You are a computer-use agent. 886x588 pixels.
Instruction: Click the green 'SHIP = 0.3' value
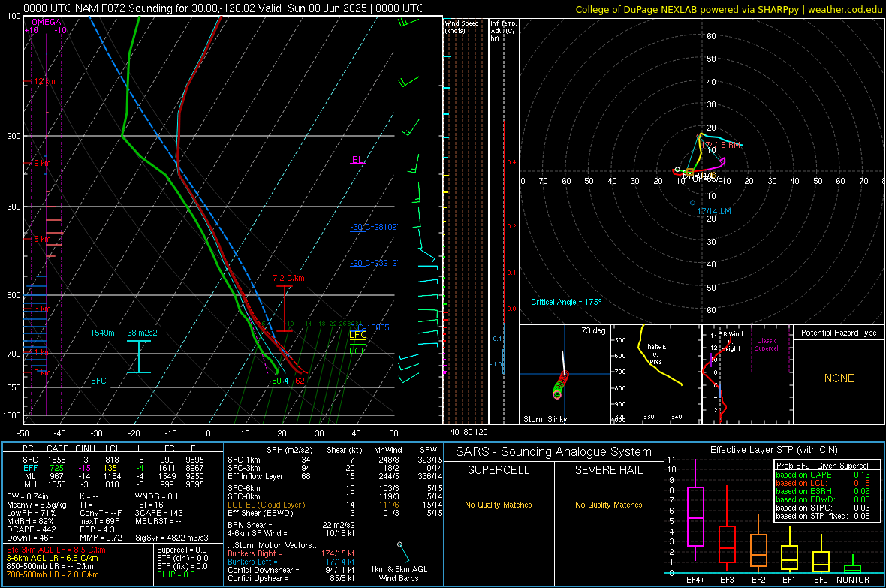pyautogui.click(x=176, y=574)
